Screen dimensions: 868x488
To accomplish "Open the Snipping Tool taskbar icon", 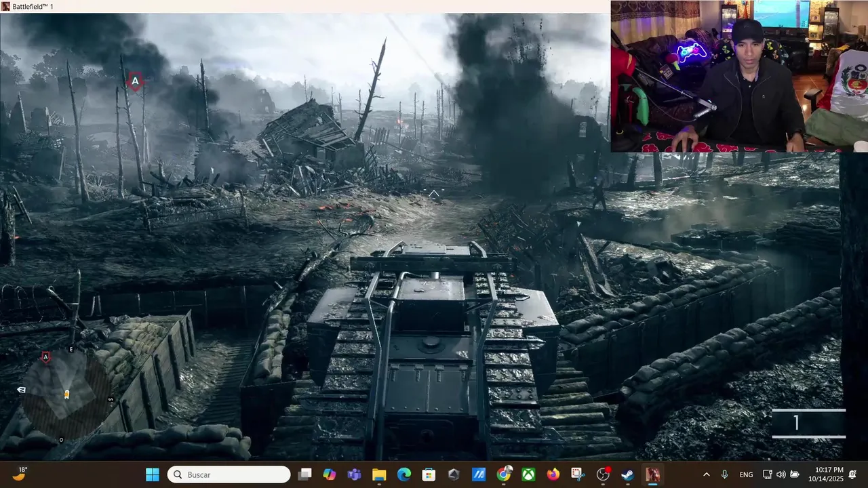I will tap(578, 474).
